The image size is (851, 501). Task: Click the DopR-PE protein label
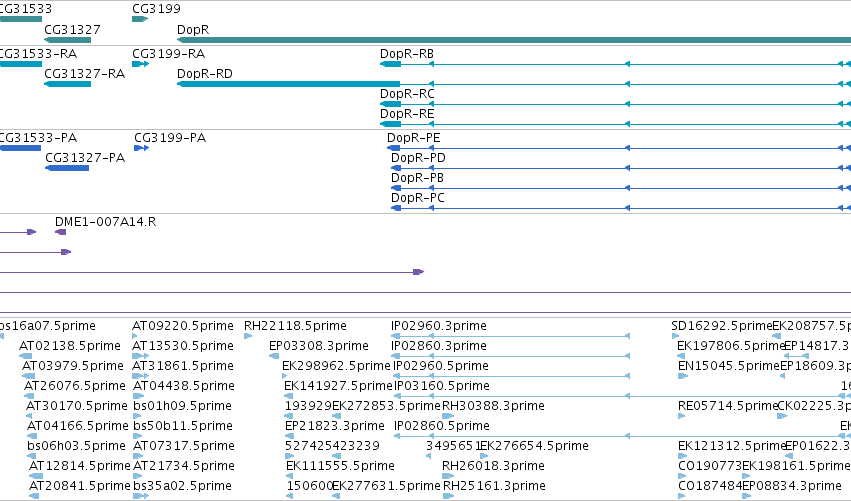click(x=414, y=138)
